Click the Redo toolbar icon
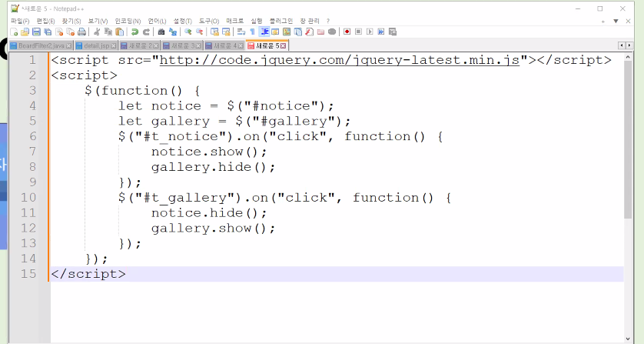Screen dimensions: 644x344 click(x=146, y=32)
